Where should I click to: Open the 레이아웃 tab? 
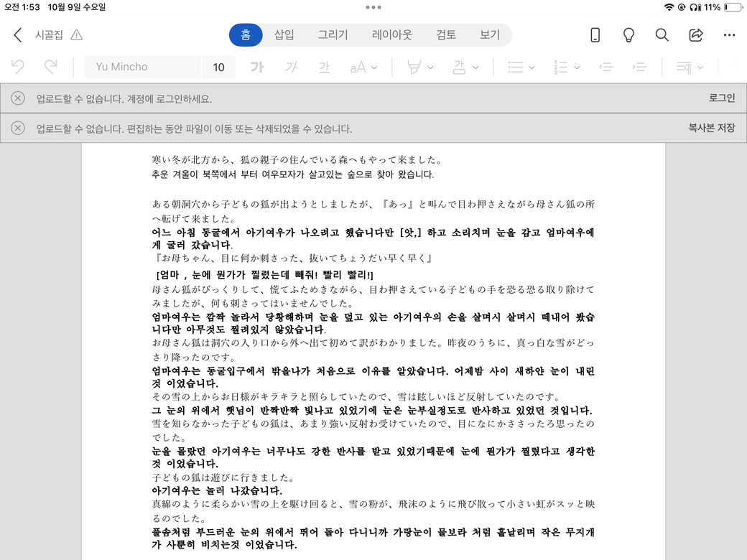pyautogui.click(x=391, y=34)
